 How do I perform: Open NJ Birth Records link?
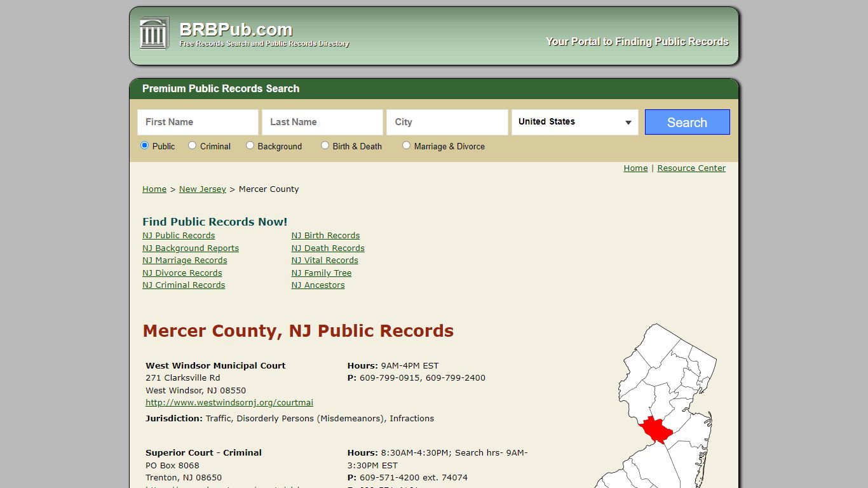325,236
